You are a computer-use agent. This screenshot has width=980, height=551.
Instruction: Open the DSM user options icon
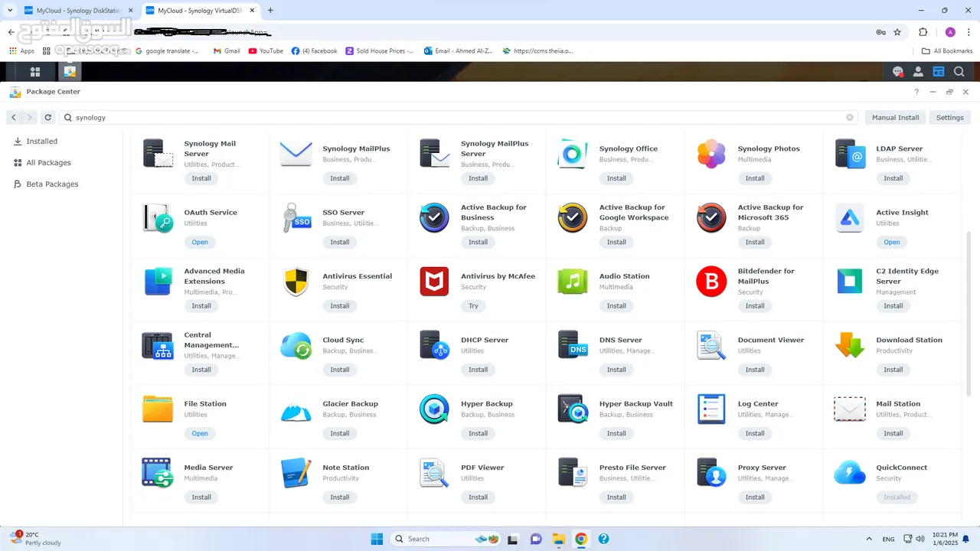pyautogui.click(x=918, y=71)
